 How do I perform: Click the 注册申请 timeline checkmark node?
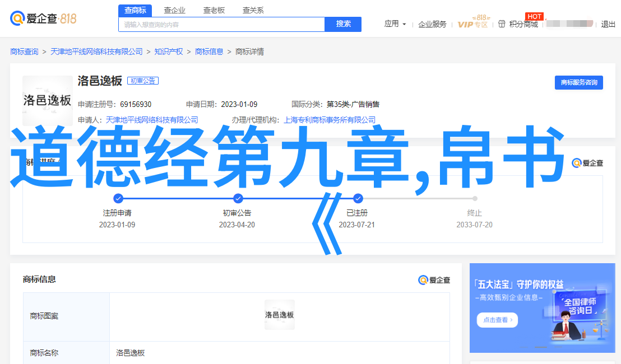coord(118,198)
